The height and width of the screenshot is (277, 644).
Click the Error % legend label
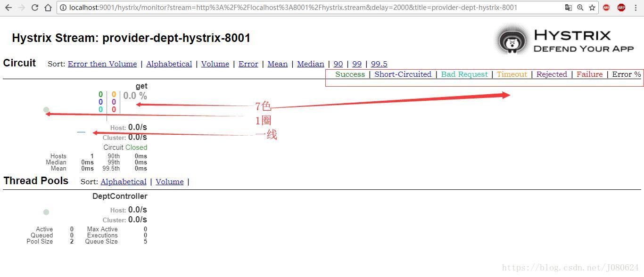click(x=627, y=74)
